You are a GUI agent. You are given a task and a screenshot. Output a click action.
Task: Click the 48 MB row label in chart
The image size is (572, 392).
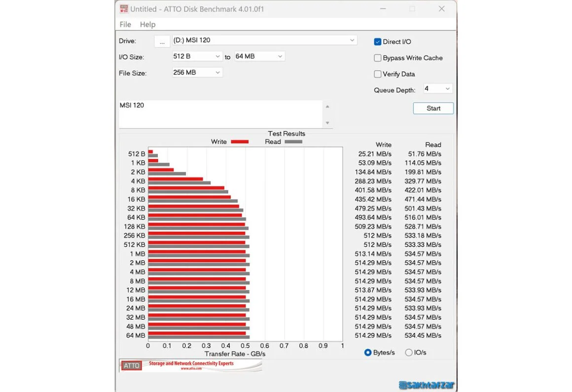click(136, 326)
